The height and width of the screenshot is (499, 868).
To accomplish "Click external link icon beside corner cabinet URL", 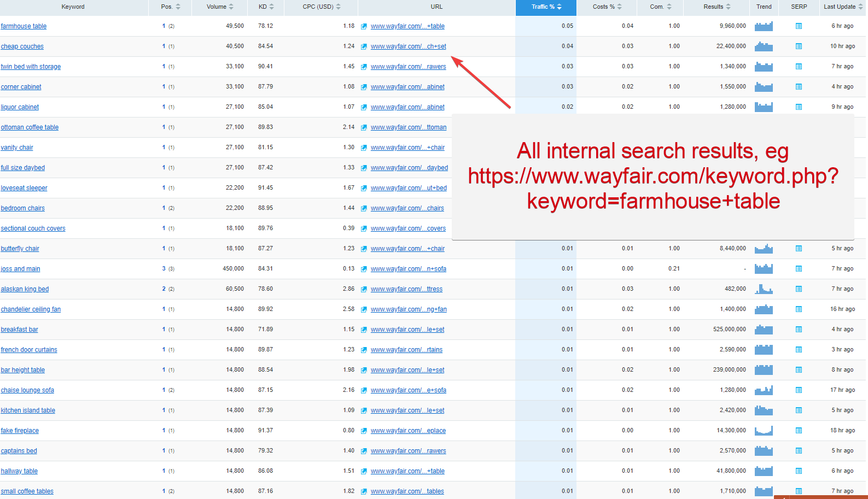I will [x=364, y=87].
